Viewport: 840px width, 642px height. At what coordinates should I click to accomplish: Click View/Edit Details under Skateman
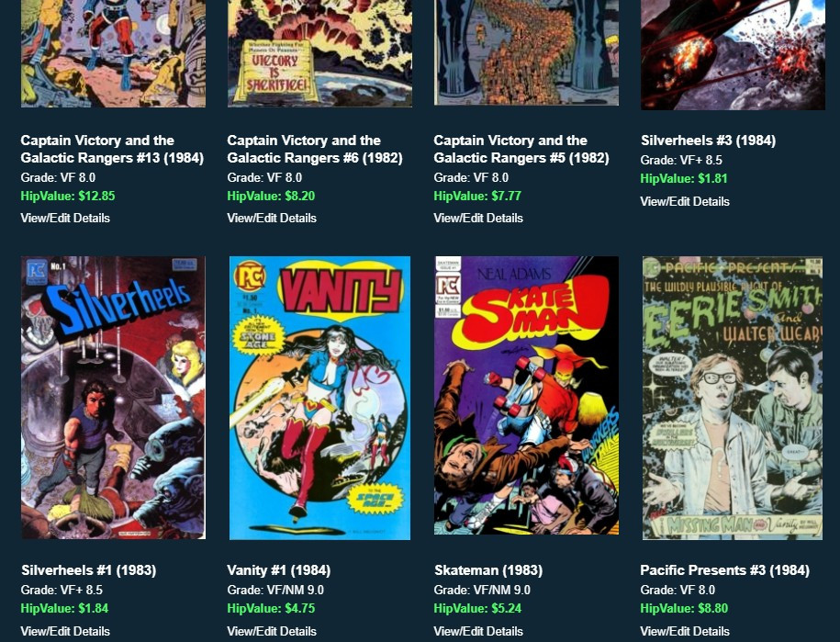tap(478, 631)
